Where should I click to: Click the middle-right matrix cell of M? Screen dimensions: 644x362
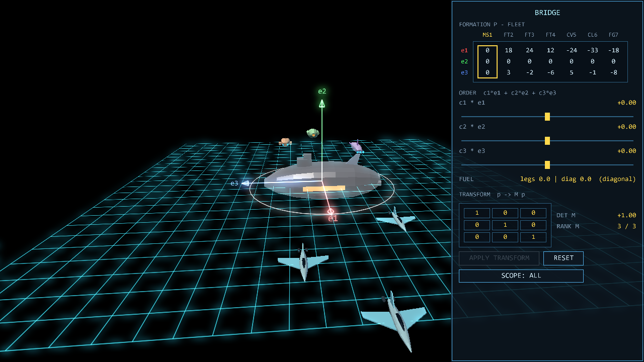[x=533, y=225]
